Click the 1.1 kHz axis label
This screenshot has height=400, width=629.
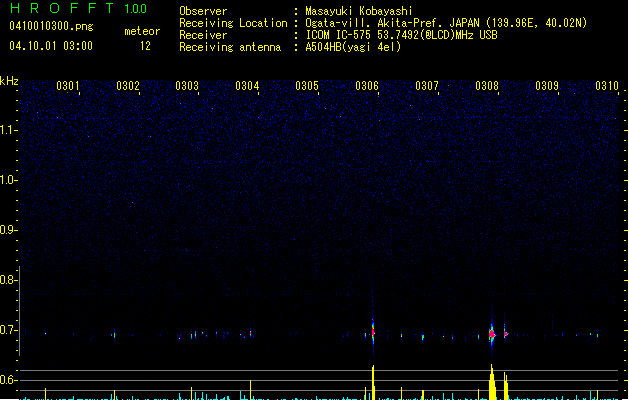coord(8,130)
